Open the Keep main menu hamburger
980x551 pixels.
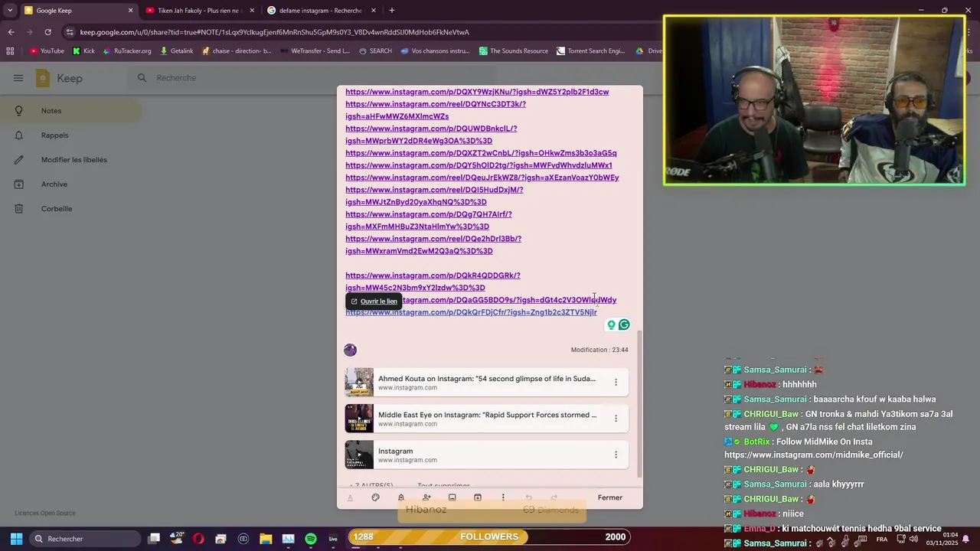18,78
